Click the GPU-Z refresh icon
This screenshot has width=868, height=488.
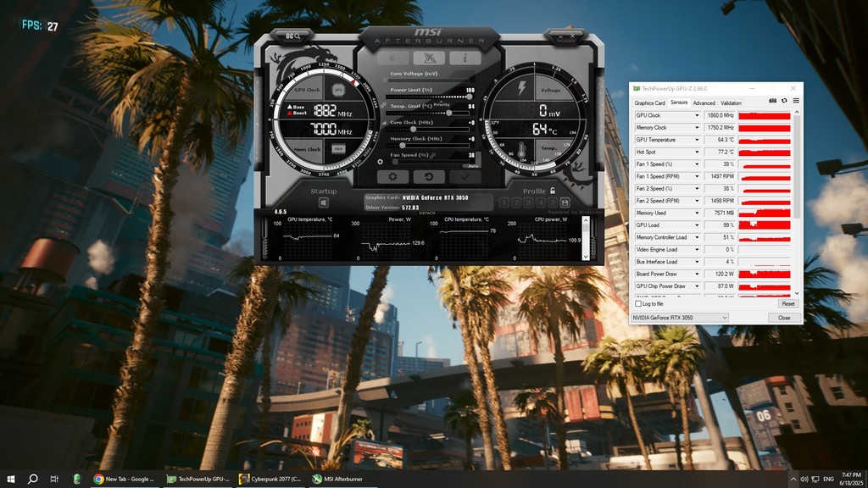(784, 101)
